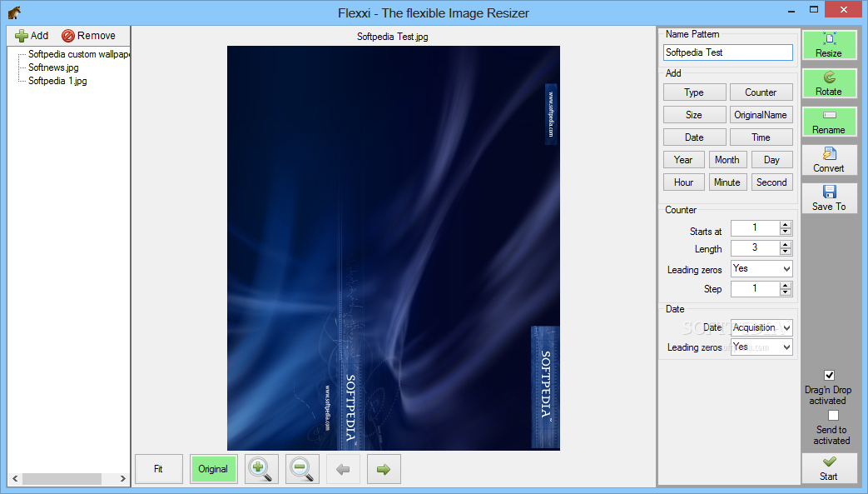
Task: Decrease the counter Length value
Action: 786,251
